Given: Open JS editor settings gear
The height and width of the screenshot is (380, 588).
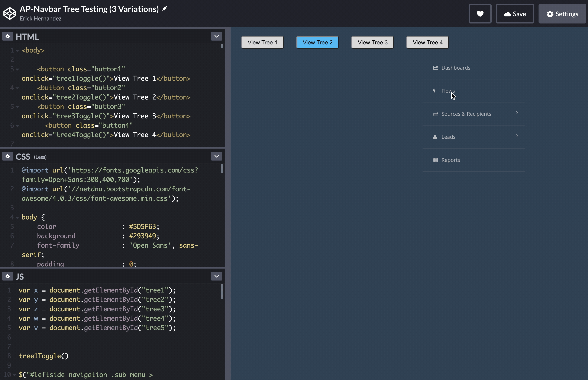Looking at the screenshot, I should 8,276.
